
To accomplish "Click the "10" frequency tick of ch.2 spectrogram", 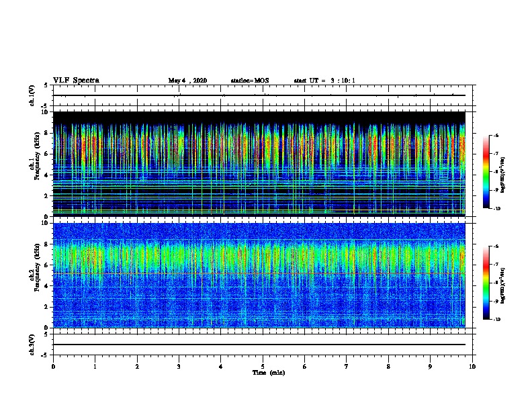I will [x=45, y=223].
